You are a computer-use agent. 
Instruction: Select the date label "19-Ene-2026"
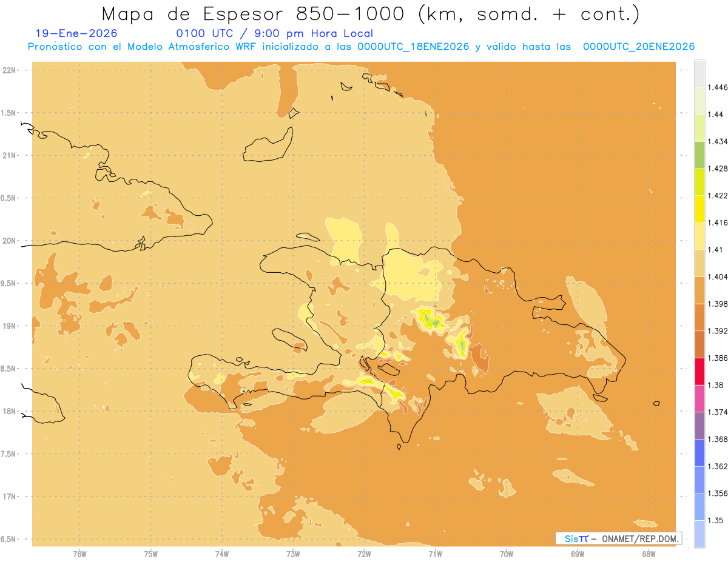point(76,34)
